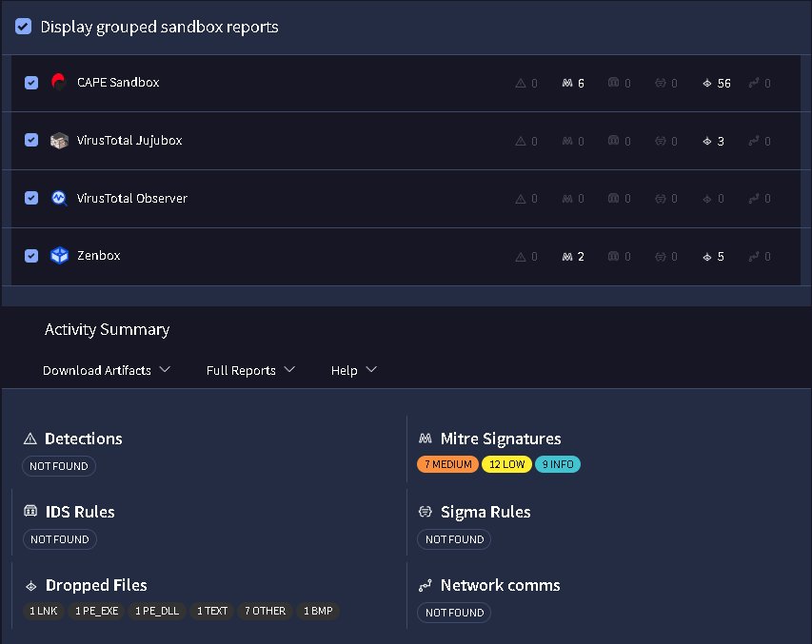Click Jujubox detections warning icon
The image size is (812, 644).
(521, 141)
